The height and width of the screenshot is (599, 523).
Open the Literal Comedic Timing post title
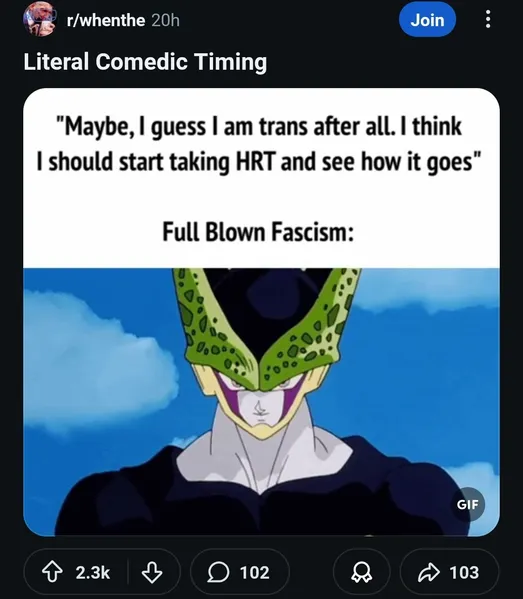pos(145,62)
